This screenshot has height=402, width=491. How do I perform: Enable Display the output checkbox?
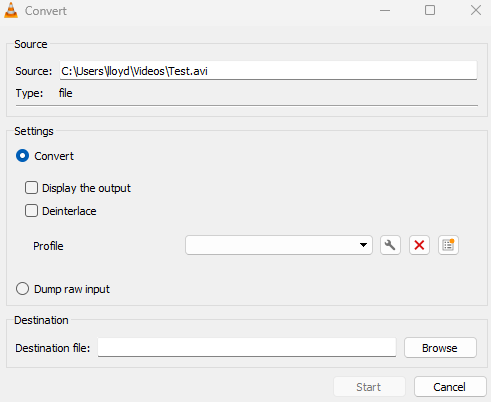point(31,188)
